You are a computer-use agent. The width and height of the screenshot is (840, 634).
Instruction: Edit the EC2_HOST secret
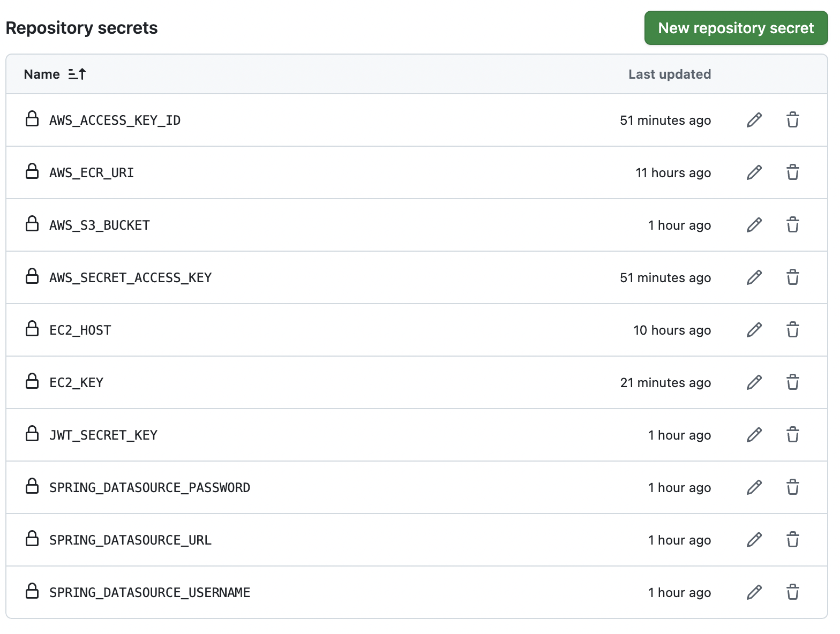point(754,330)
